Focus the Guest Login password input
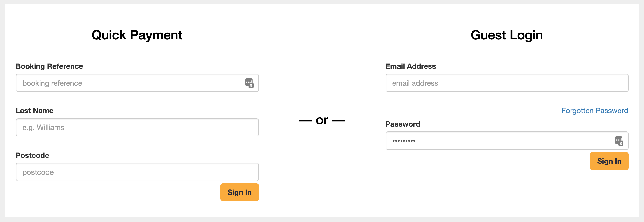This screenshot has height=222, width=644. tap(507, 141)
